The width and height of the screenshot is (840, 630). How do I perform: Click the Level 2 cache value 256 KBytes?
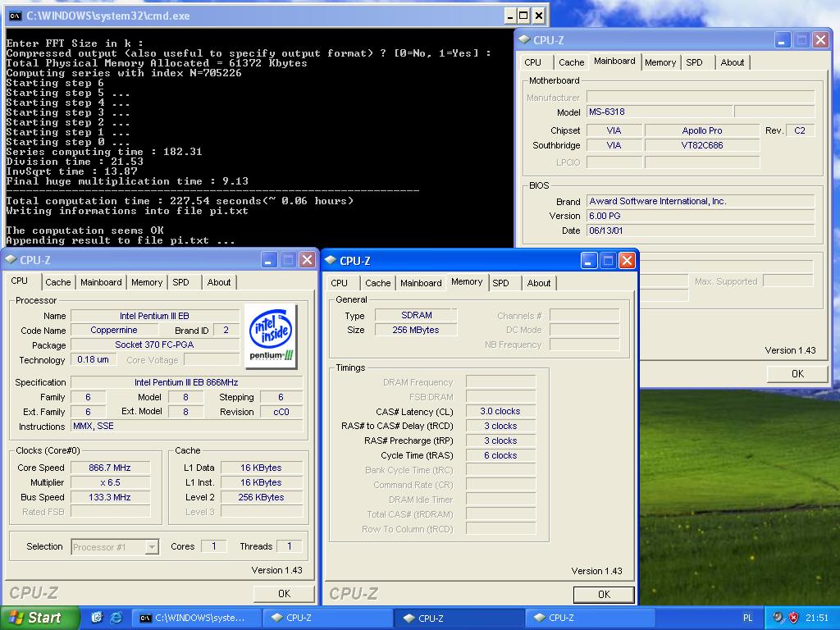tap(262, 497)
